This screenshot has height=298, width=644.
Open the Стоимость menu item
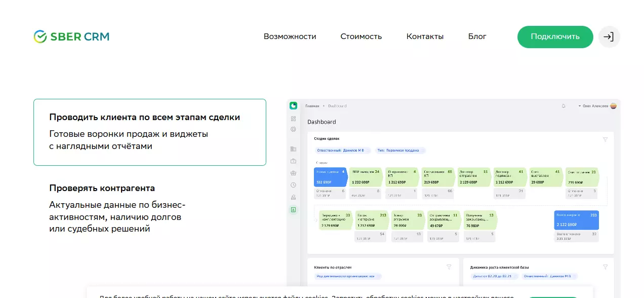pos(361,36)
